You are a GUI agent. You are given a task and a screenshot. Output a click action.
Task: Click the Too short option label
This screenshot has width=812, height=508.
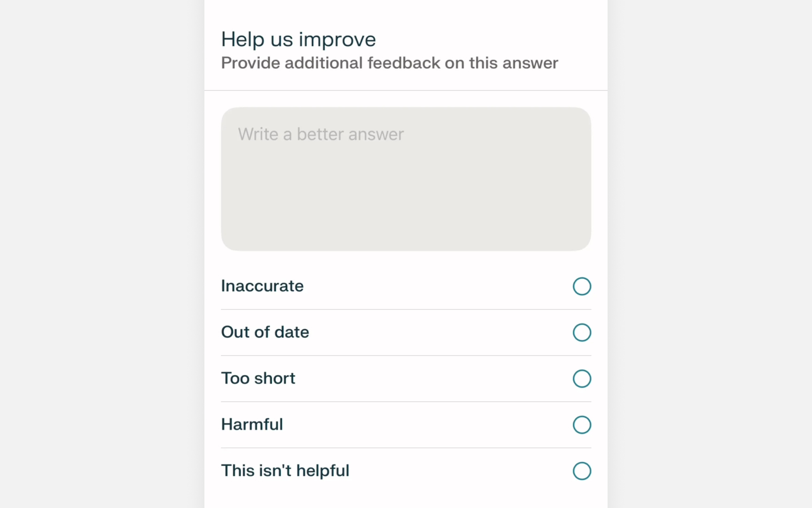point(258,378)
